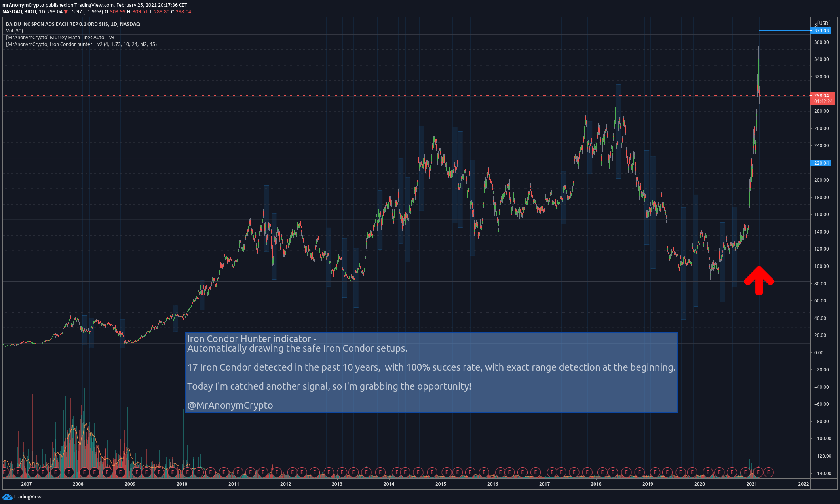Click the blue 220.04 price label
Image resolution: width=840 pixels, height=504 pixels.
click(821, 163)
